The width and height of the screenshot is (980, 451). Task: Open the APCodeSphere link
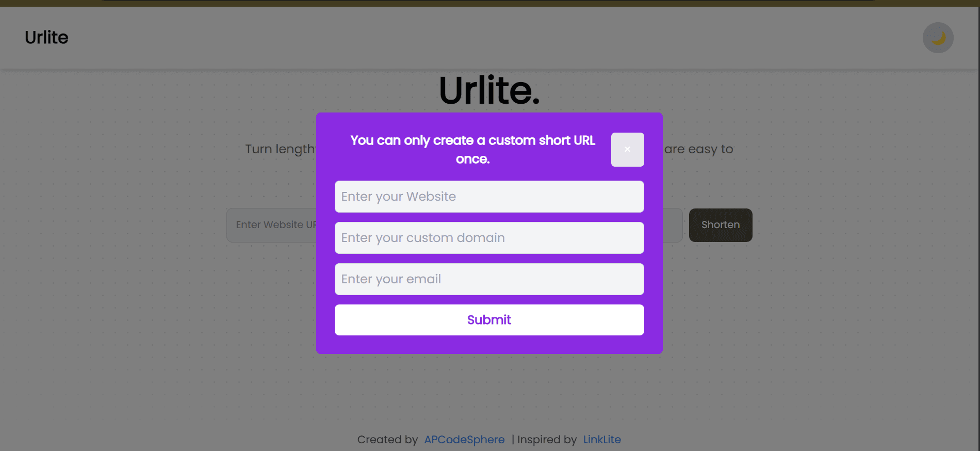(464, 439)
